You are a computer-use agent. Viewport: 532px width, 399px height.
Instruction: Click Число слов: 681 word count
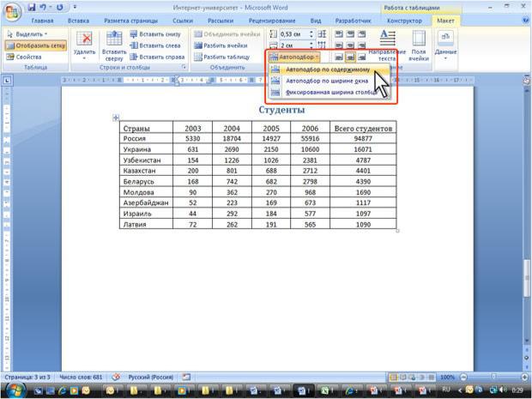click(x=81, y=377)
